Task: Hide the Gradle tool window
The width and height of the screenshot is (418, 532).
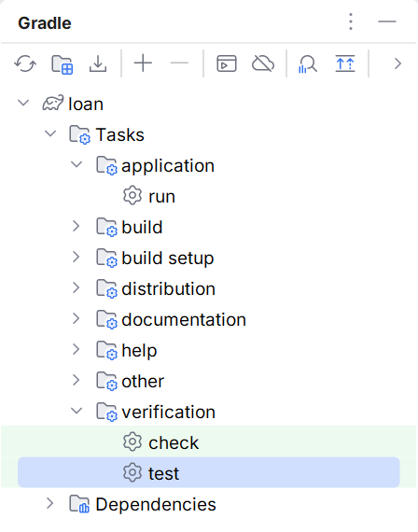Action: pyautogui.click(x=387, y=21)
